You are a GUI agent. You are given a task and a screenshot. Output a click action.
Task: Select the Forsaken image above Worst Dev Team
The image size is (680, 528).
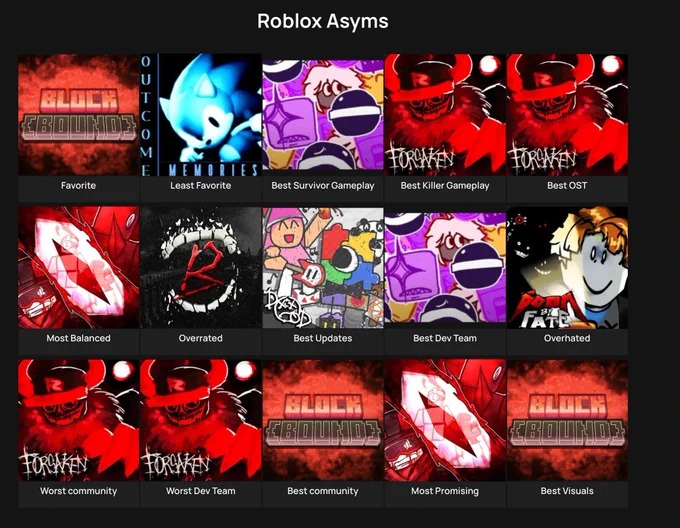click(201, 420)
